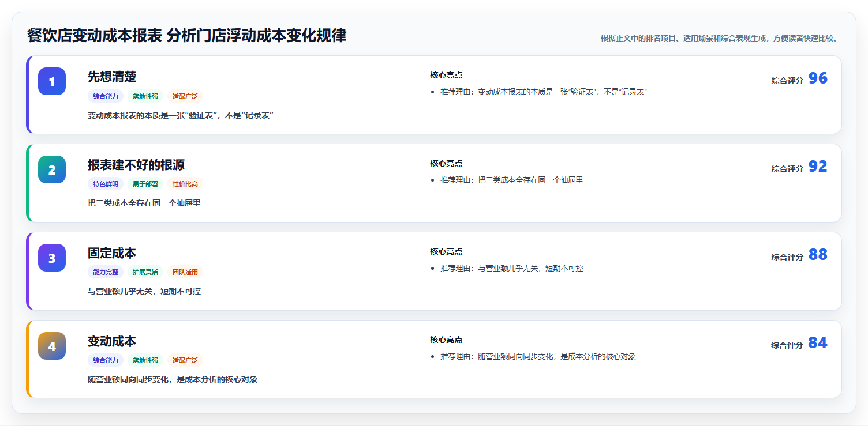Choose the 能力完整 tag
This screenshot has width=868, height=426.
click(106, 272)
